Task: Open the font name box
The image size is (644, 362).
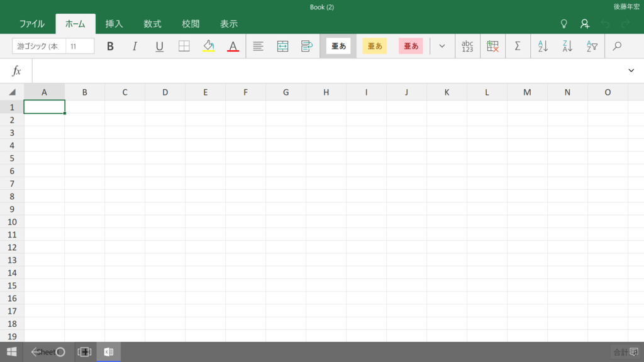Action: 38,46
